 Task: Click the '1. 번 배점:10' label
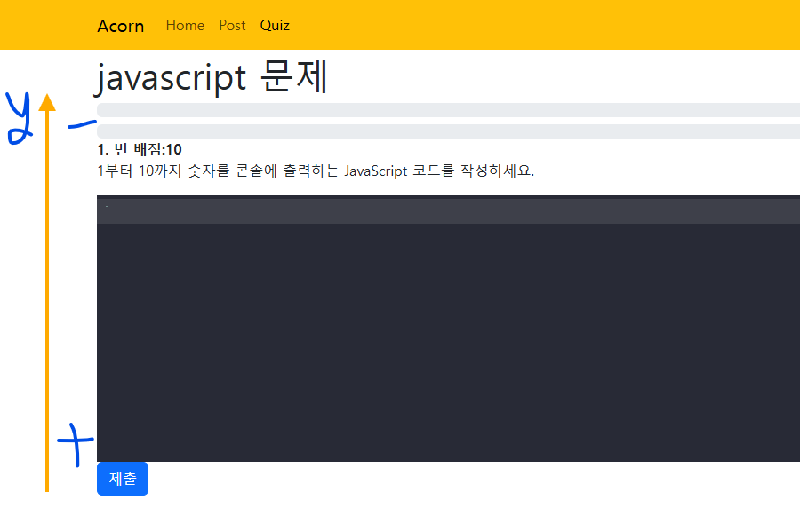tap(140, 149)
